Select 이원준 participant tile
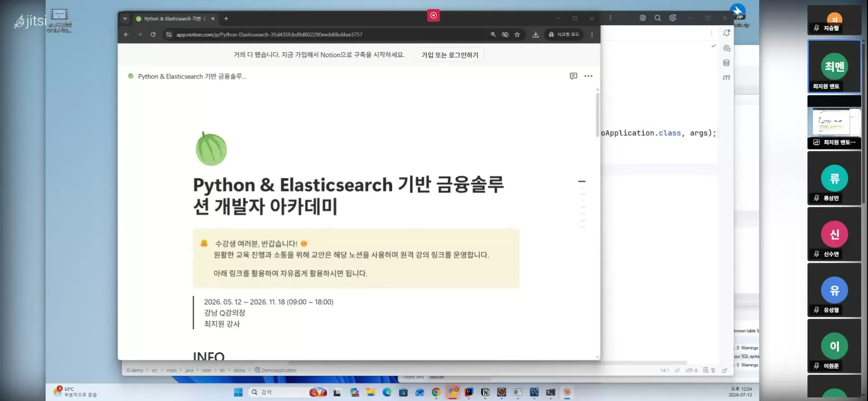The image size is (868, 401). (834, 346)
